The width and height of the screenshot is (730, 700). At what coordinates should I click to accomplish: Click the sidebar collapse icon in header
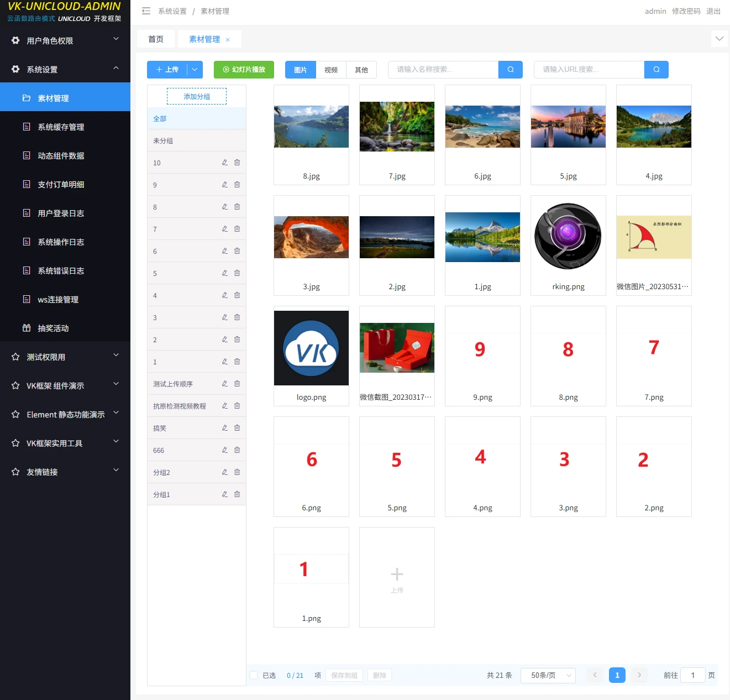pyautogui.click(x=146, y=11)
